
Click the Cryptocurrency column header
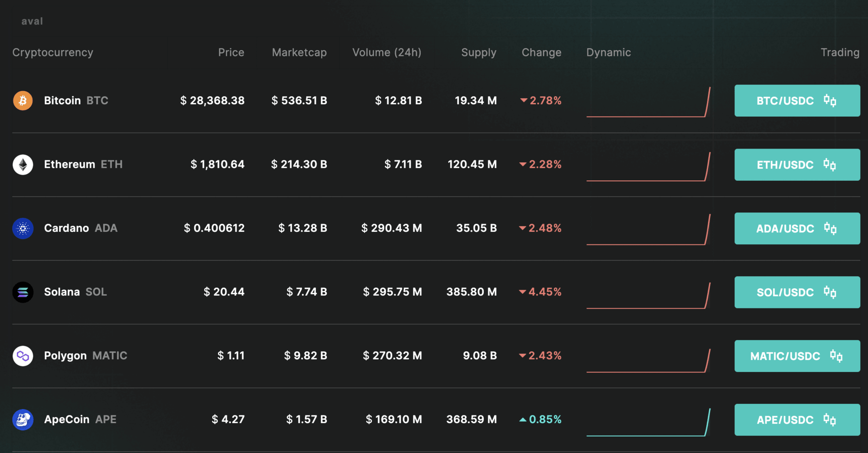(x=53, y=53)
